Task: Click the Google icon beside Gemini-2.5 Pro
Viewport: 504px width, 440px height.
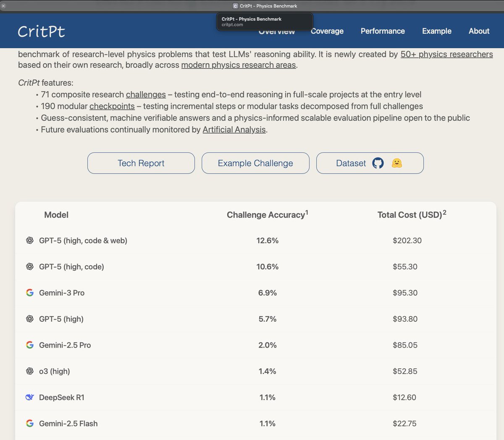Action: coord(30,345)
